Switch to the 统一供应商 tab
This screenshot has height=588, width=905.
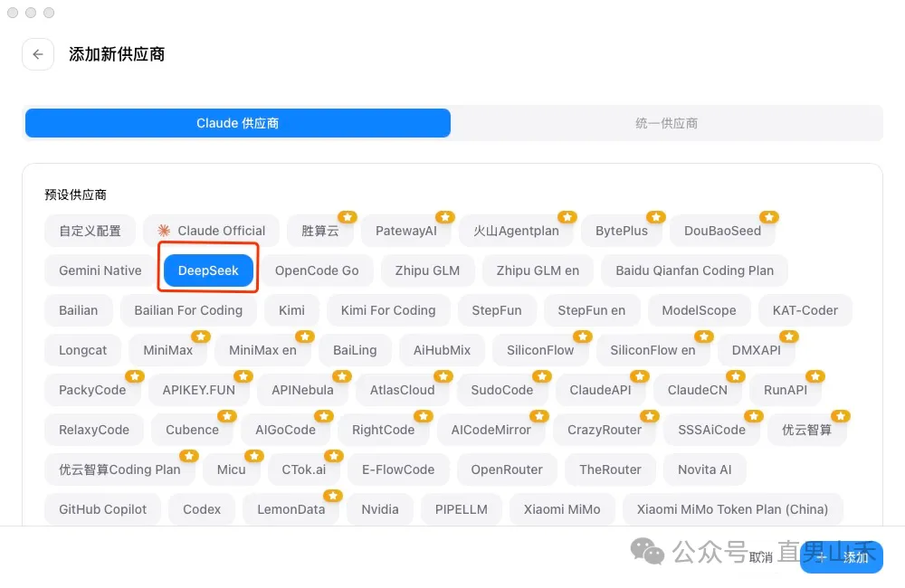click(666, 123)
